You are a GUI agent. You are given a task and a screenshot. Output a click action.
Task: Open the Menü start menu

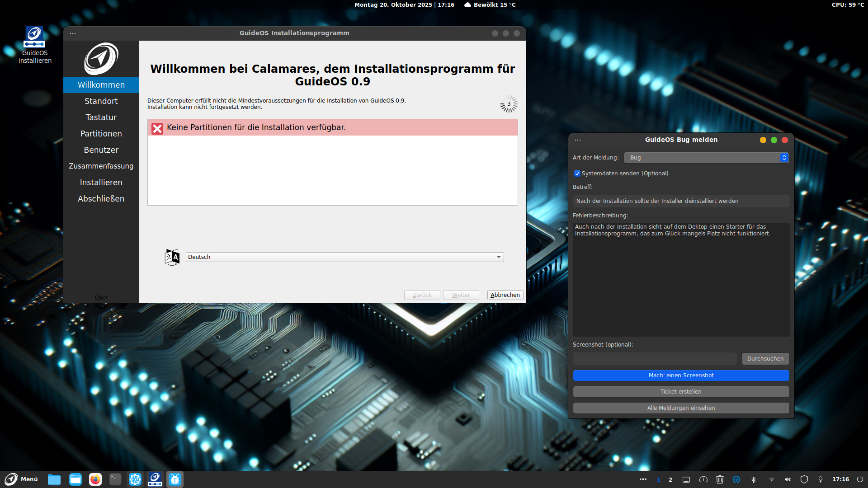pyautogui.click(x=21, y=479)
